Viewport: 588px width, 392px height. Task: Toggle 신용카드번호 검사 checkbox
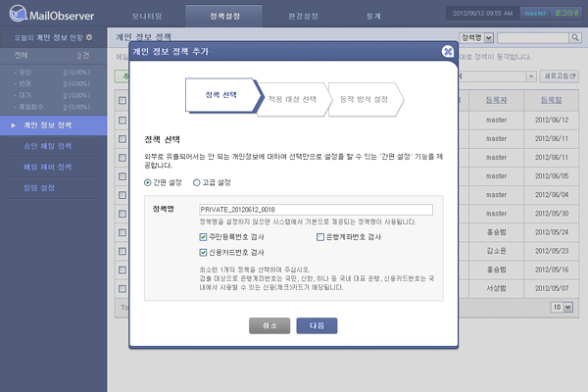(x=203, y=252)
